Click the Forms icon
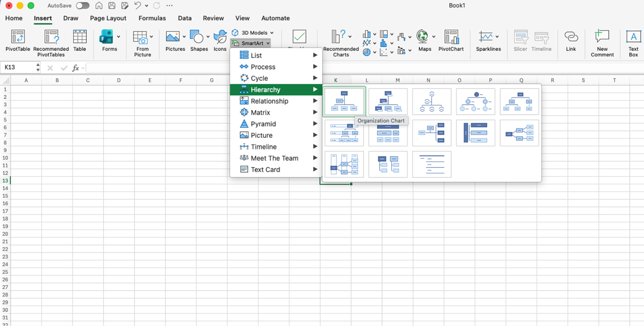 pyautogui.click(x=106, y=38)
